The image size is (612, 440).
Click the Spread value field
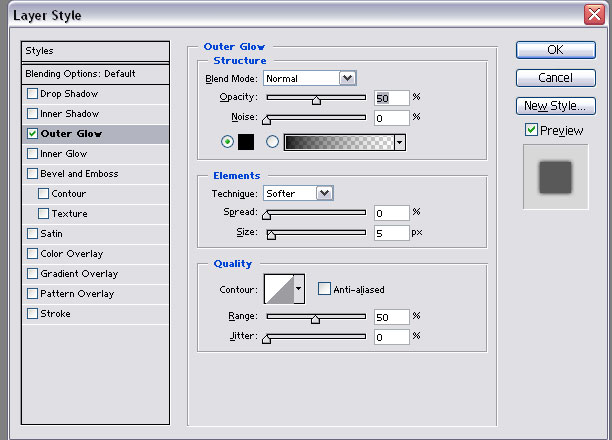[x=391, y=213]
